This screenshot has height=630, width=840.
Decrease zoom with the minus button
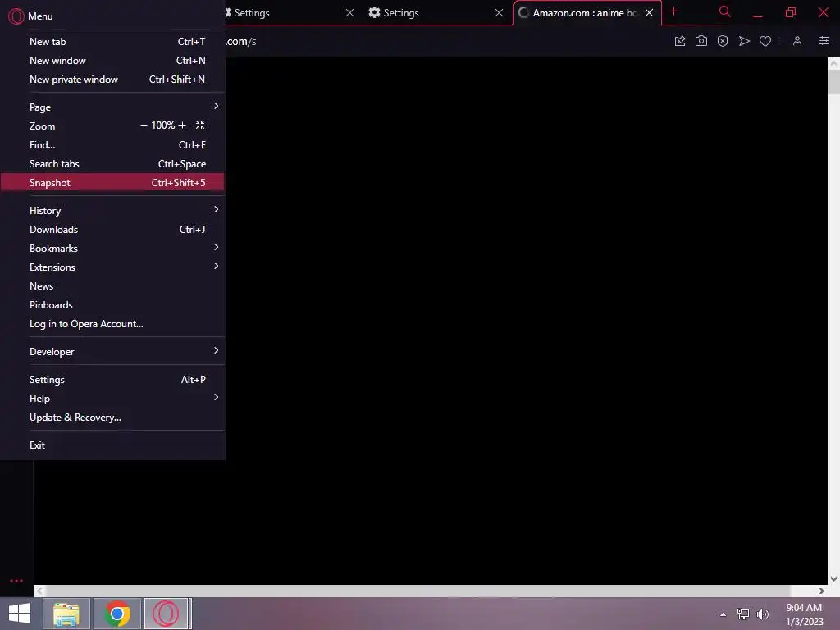point(144,126)
